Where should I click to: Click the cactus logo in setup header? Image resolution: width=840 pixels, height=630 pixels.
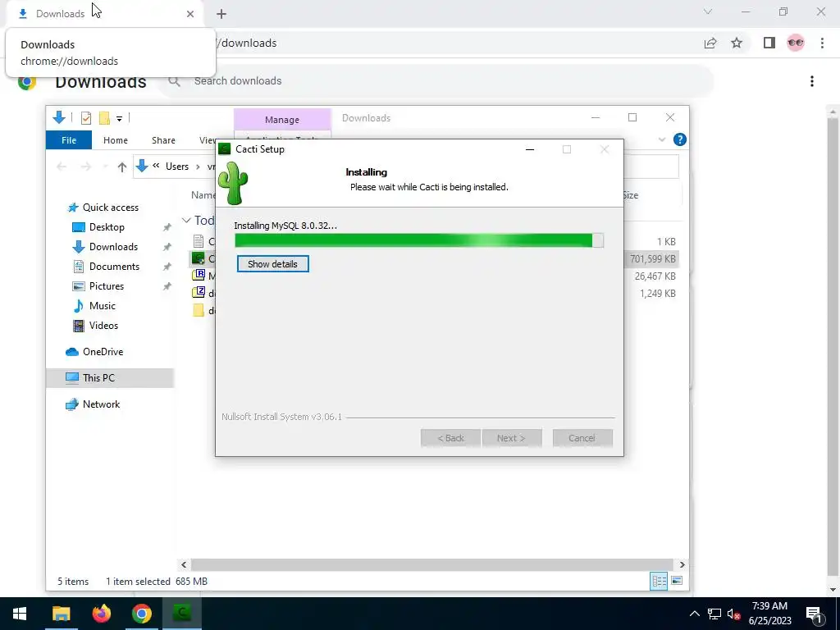coord(233,183)
